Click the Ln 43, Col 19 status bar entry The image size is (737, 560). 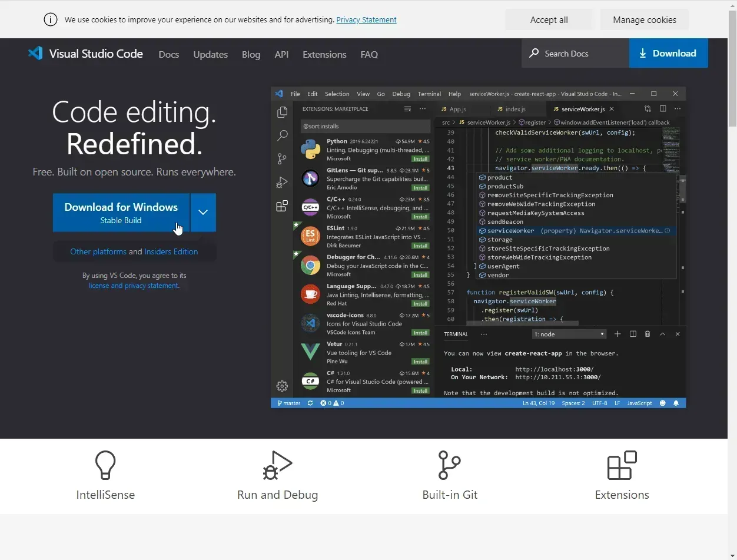[539, 403]
